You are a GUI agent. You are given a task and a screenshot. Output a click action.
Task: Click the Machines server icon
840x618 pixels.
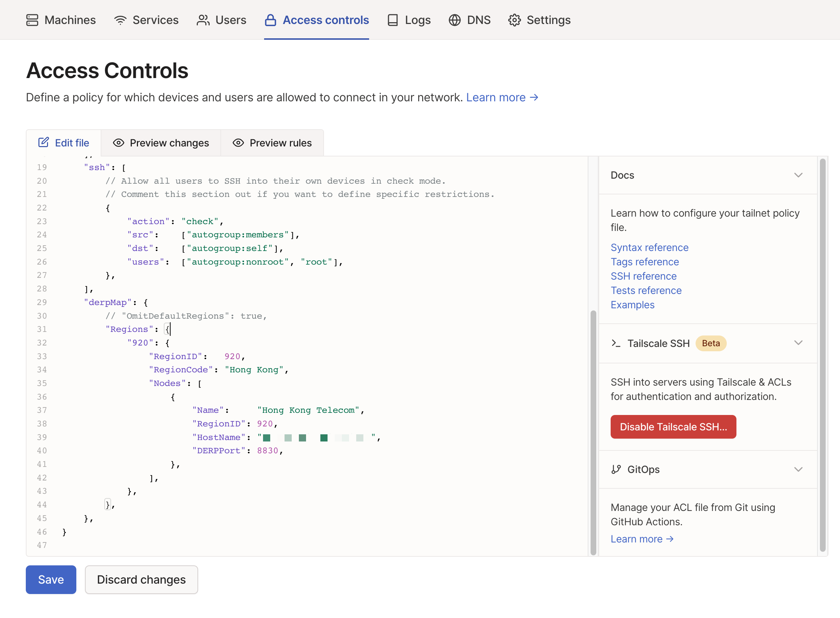point(32,20)
